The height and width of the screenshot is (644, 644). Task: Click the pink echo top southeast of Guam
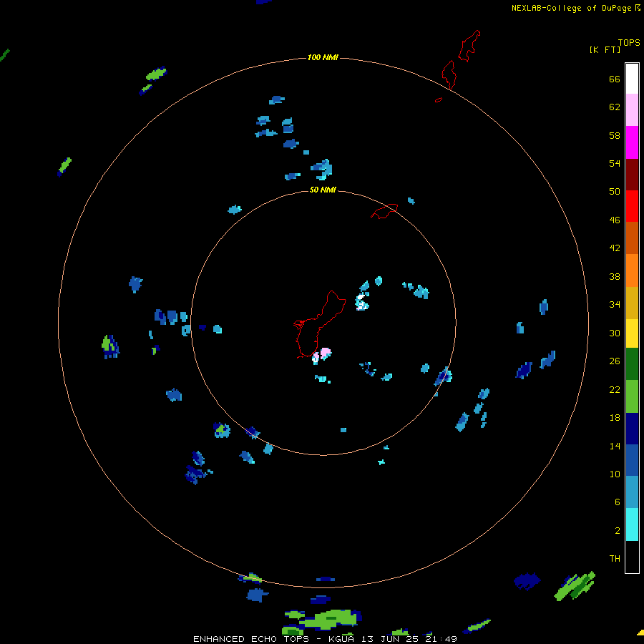coord(326,352)
